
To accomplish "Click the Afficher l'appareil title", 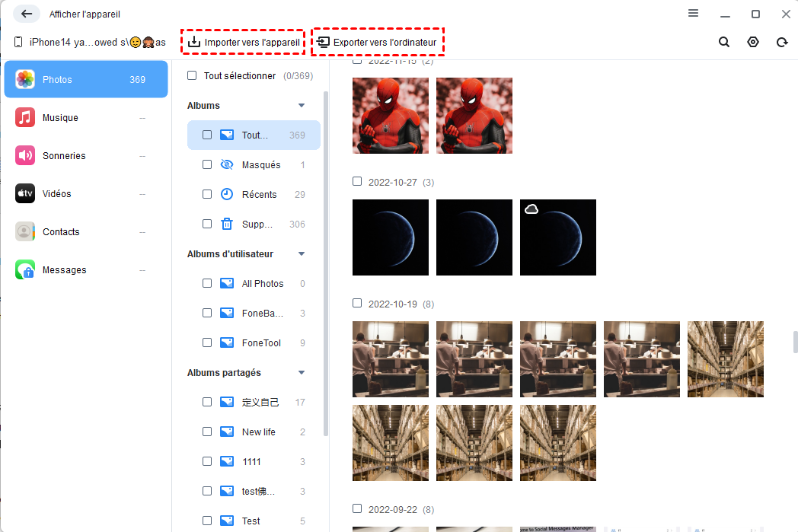I will click(85, 14).
